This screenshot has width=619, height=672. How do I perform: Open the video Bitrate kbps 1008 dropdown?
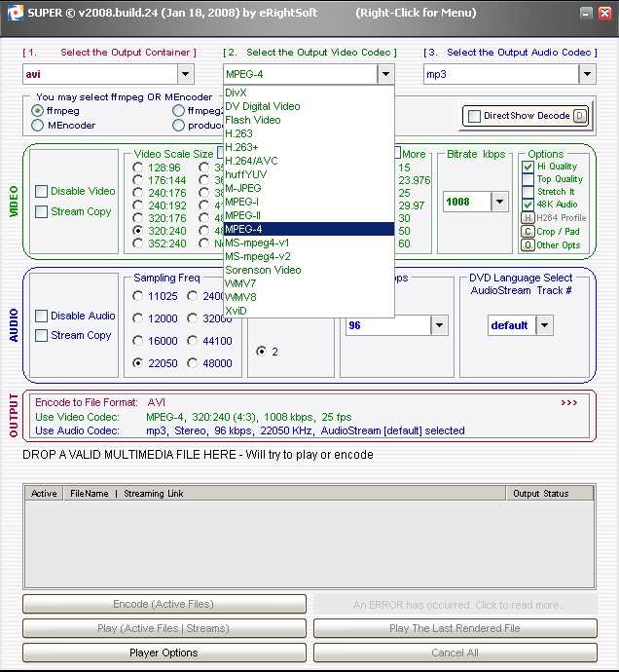(499, 203)
